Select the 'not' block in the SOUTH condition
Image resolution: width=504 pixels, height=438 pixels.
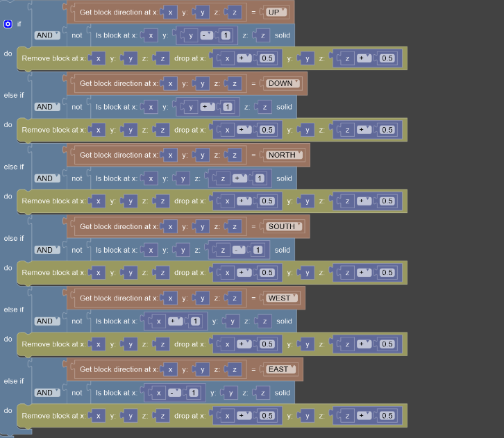coord(77,250)
